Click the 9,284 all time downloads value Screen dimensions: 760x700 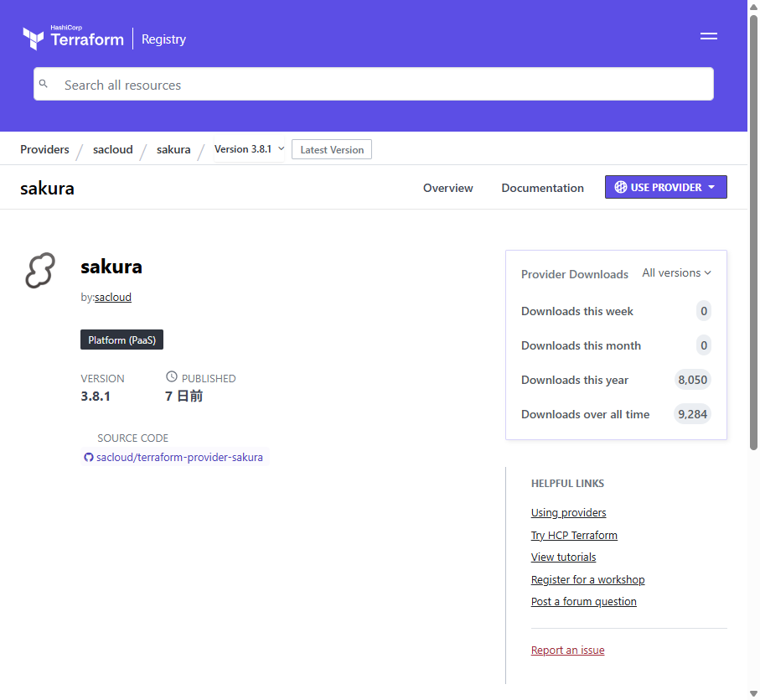coord(693,414)
